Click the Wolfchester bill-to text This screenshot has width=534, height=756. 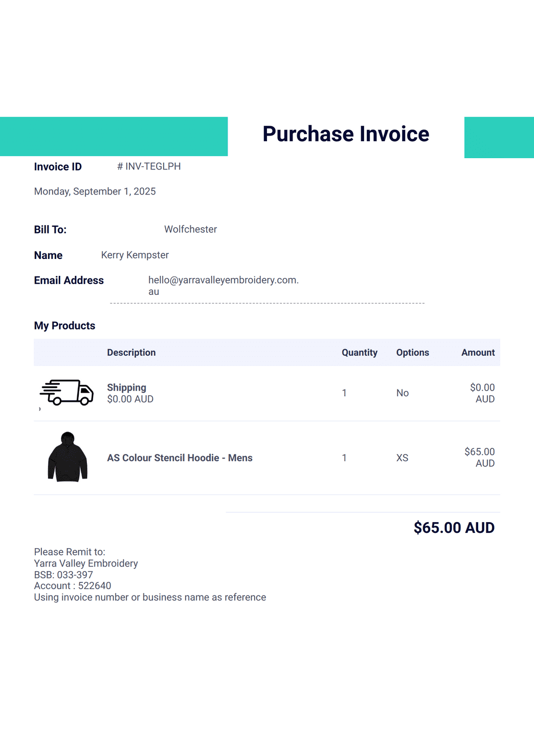point(190,229)
